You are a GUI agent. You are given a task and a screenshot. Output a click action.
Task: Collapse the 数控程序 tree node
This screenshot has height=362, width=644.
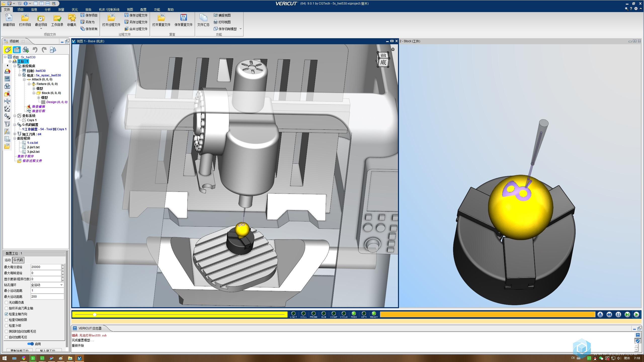(15, 139)
